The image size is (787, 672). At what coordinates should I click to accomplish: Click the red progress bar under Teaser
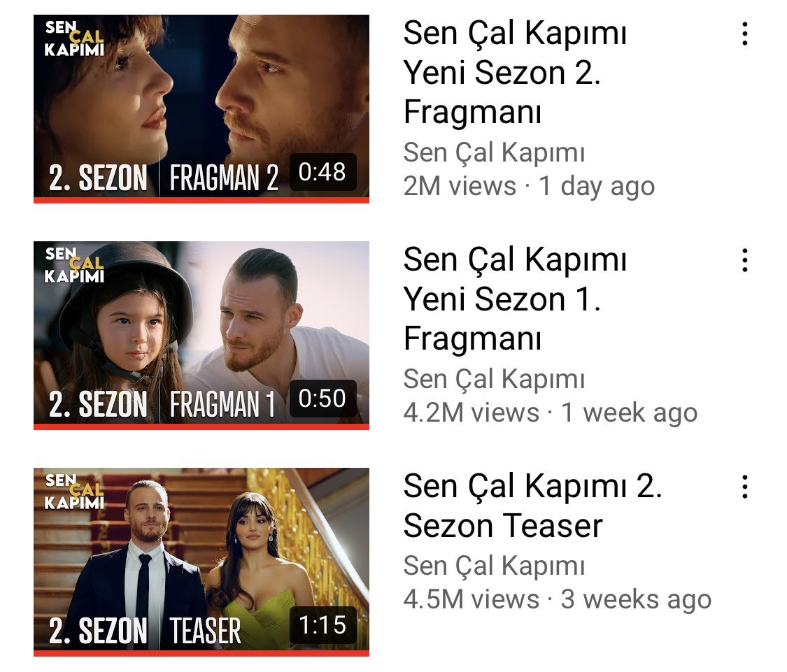point(201,653)
